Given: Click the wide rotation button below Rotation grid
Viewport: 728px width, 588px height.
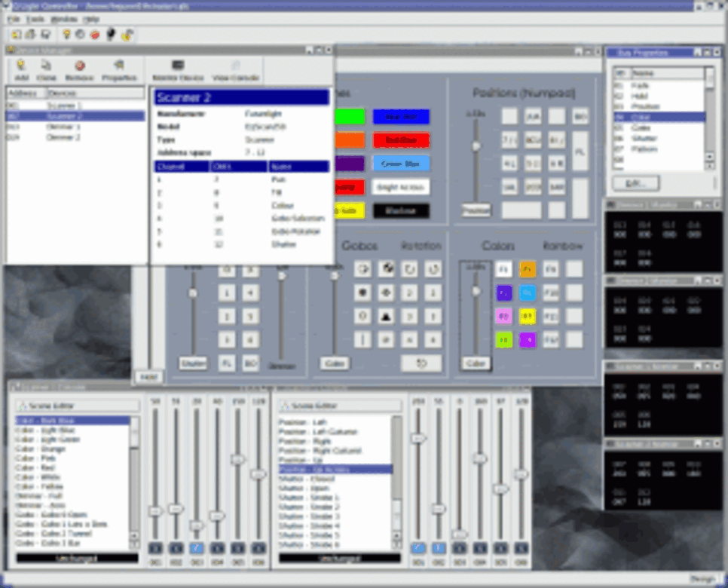Looking at the screenshot, I should pyautogui.click(x=421, y=363).
